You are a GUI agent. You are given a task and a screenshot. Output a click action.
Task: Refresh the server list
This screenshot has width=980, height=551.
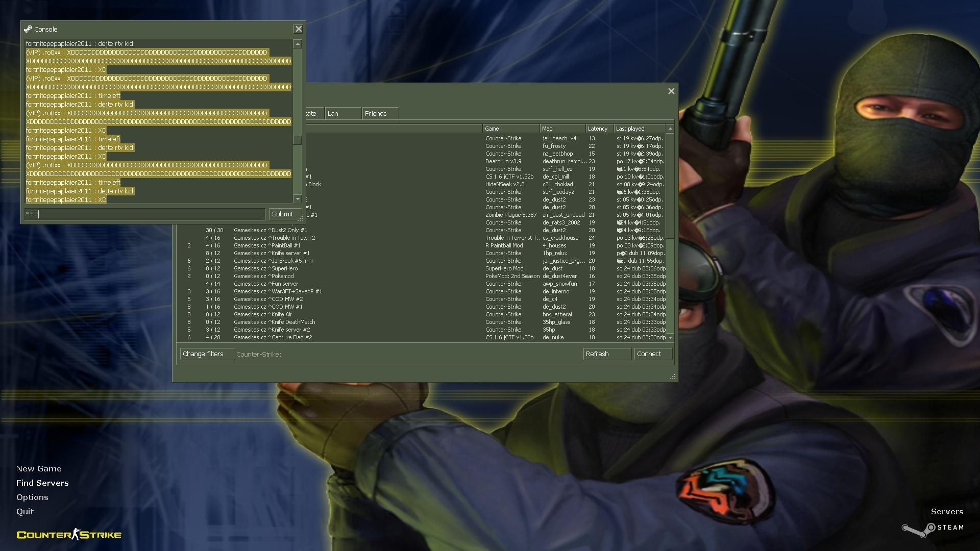coord(606,354)
